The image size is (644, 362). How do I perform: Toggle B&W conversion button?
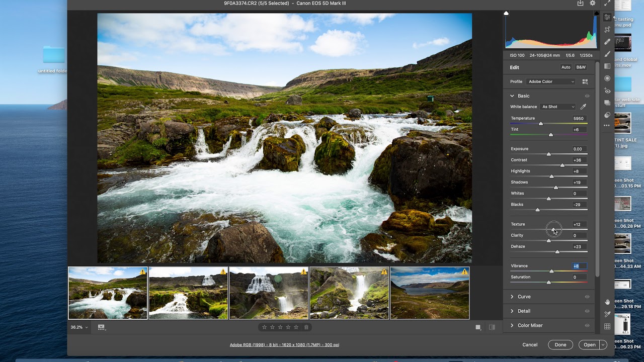[581, 67]
